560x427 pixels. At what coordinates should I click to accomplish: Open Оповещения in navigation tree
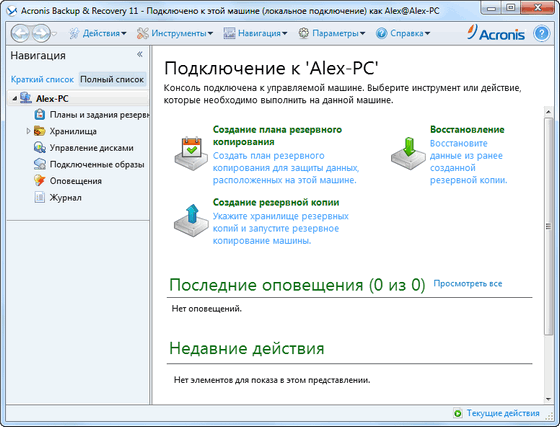76,181
